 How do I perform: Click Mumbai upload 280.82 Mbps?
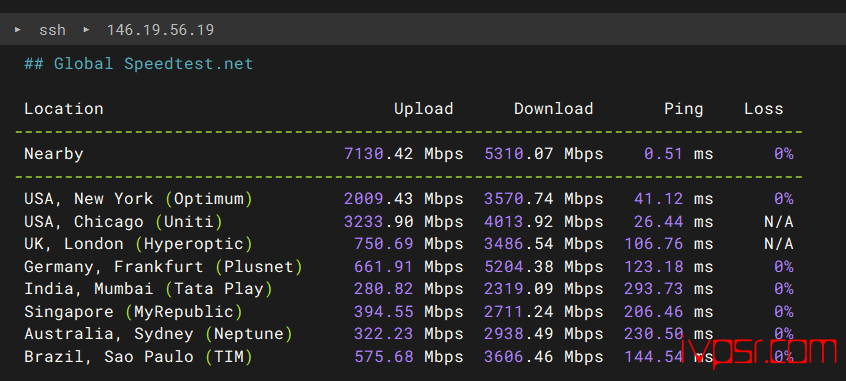pos(408,289)
